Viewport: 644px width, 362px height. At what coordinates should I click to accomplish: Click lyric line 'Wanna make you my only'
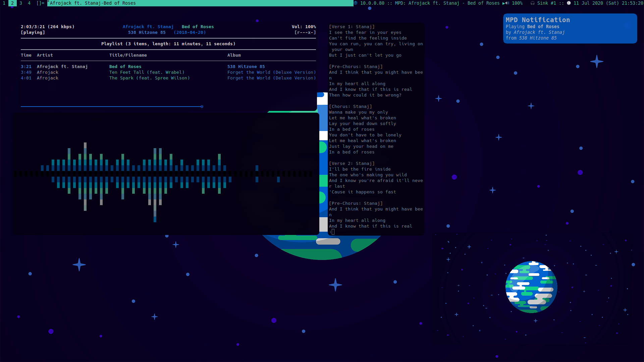pyautogui.click(x=359, y=112)
